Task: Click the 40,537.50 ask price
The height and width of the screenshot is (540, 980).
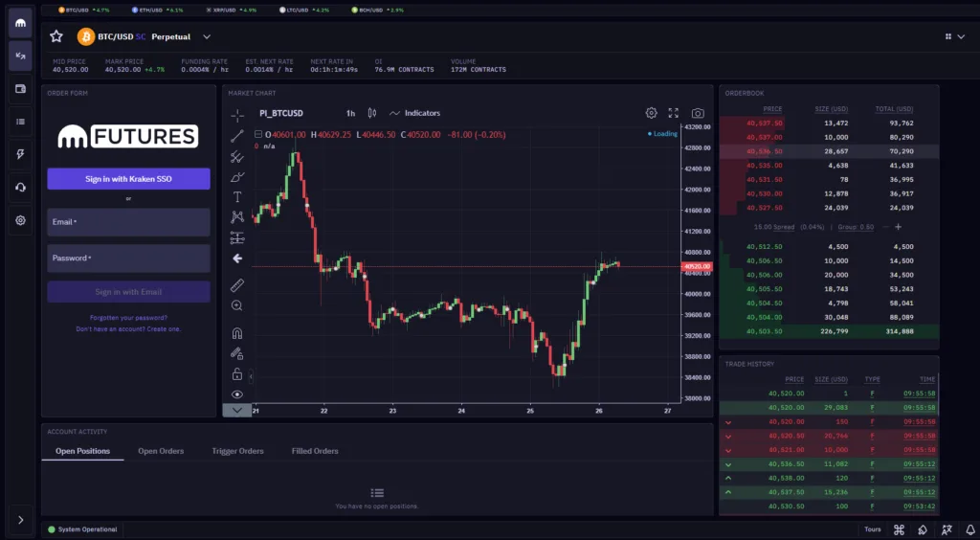Action: tap(765, 124)
